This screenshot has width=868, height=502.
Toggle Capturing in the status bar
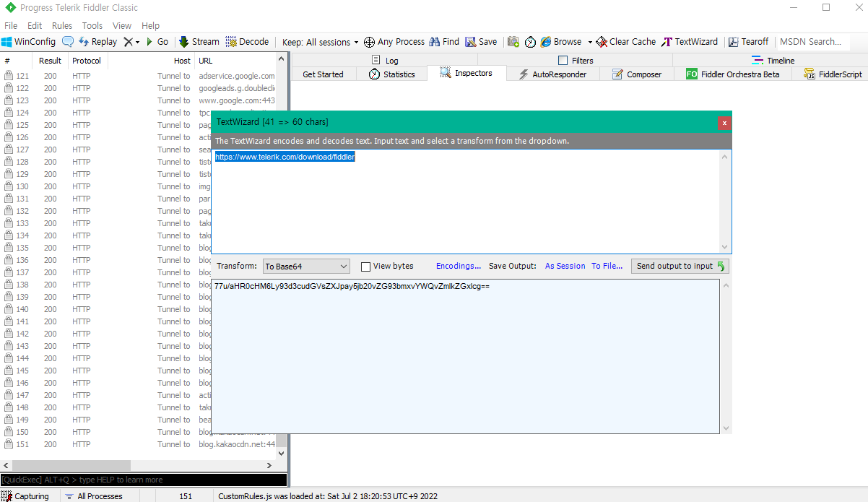(26, 496)
